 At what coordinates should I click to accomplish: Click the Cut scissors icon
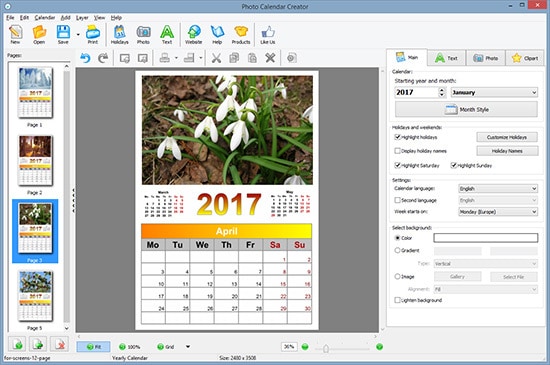pos(216,58)
